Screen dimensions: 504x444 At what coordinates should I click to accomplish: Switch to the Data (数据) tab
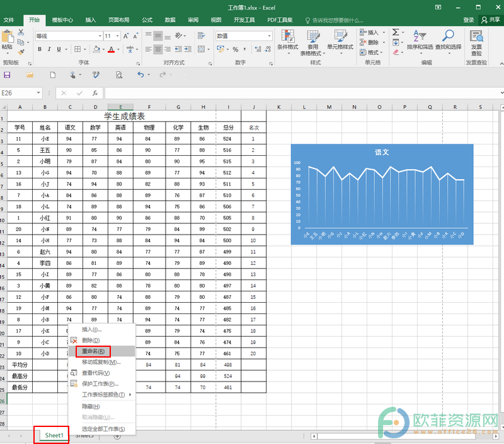(x=170, y=20)
